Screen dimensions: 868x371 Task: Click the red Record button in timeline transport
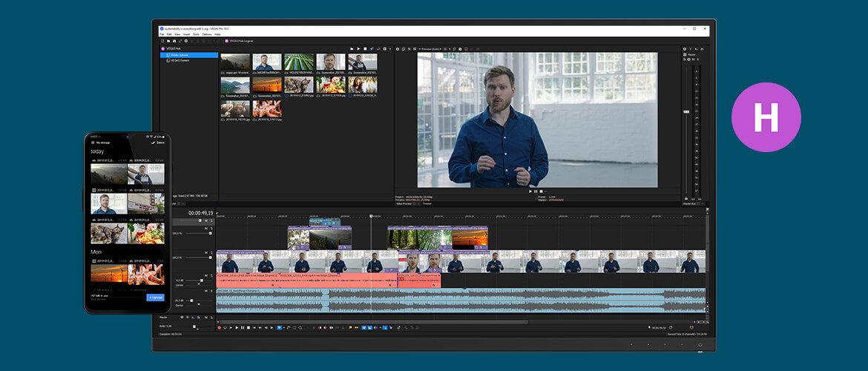pos(220,327)
